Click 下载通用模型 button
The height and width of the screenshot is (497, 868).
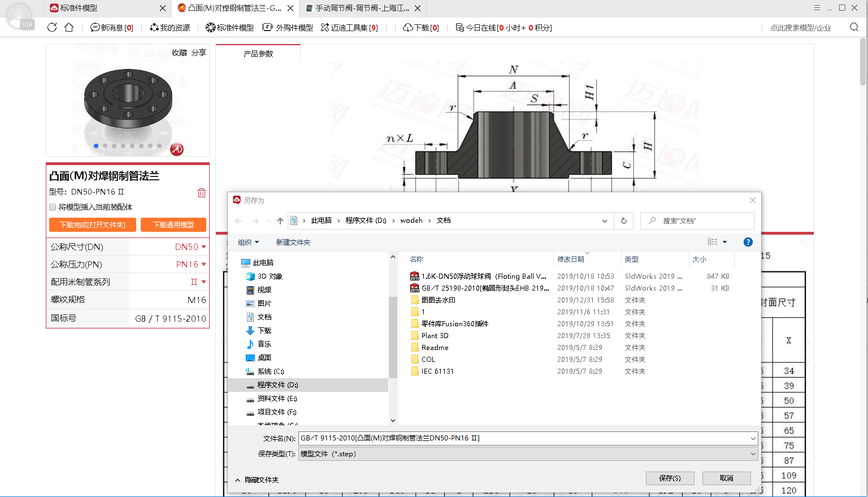(173, 224)
